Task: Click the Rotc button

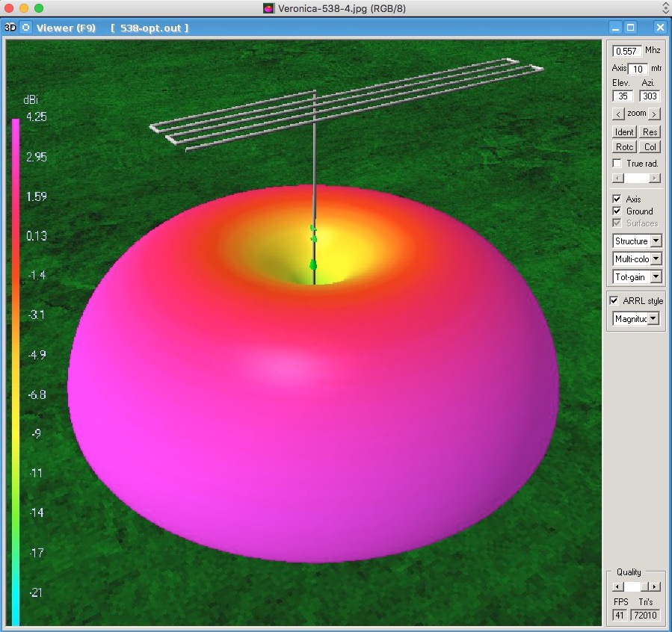Action: (624, 147)
